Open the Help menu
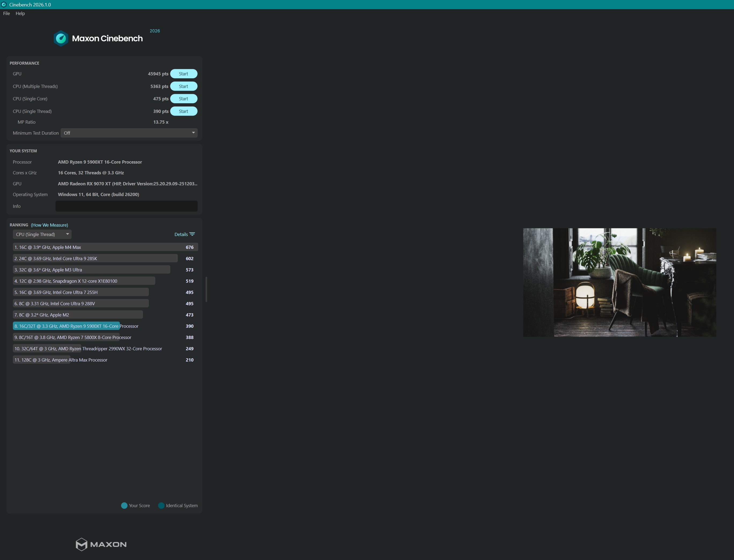The image size is (734, 560). 20,13
